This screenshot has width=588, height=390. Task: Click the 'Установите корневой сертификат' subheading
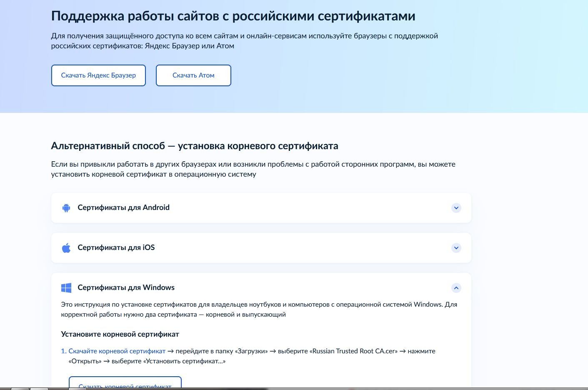tap(120, 334)
